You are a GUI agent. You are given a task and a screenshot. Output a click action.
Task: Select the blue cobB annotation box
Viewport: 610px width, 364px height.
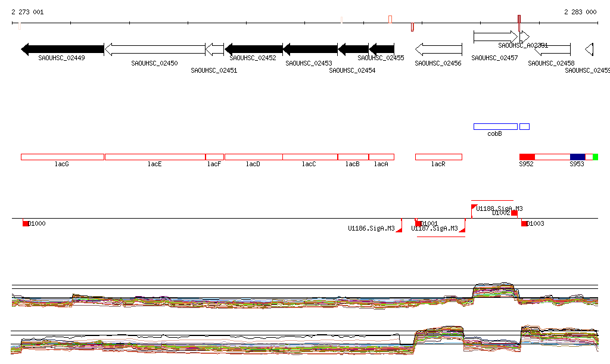point(495,126)
